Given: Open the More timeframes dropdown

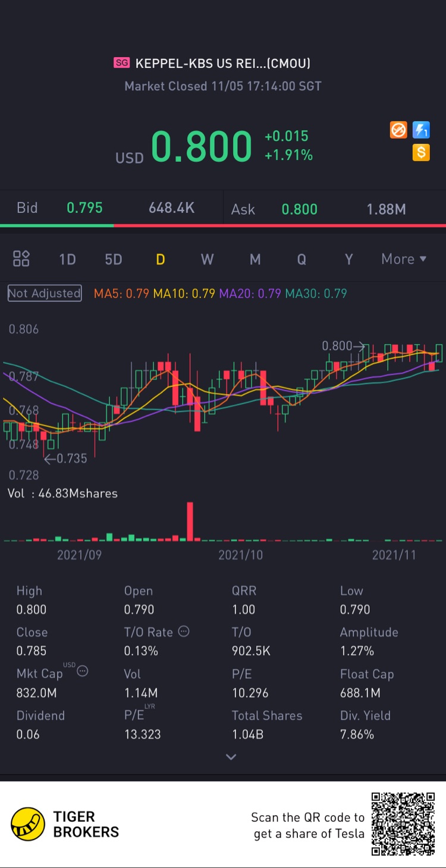Looking at the screenshot, I should tap(404, 259).
